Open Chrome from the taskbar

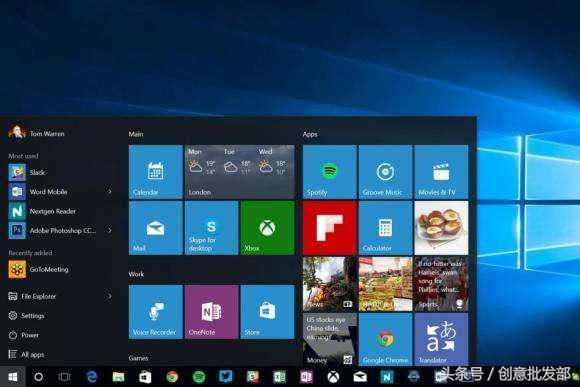(x=172, y=377)
